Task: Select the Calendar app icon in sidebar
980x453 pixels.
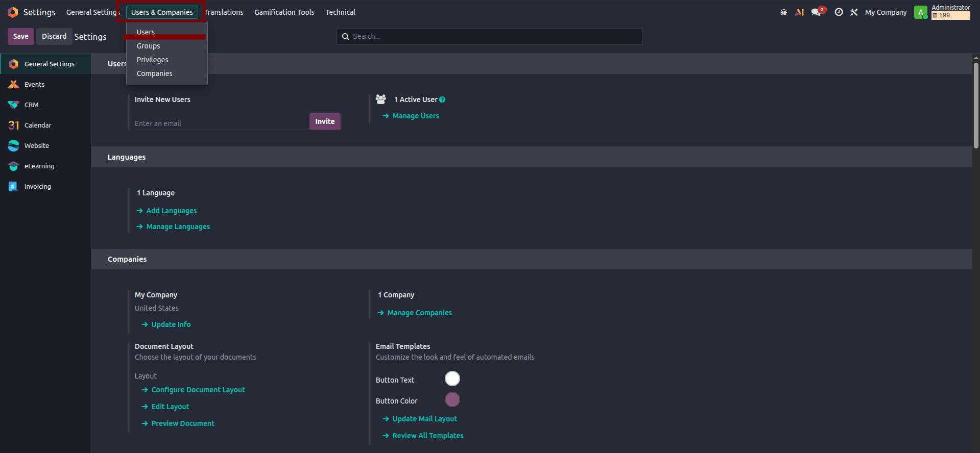Action: (14, 125)
